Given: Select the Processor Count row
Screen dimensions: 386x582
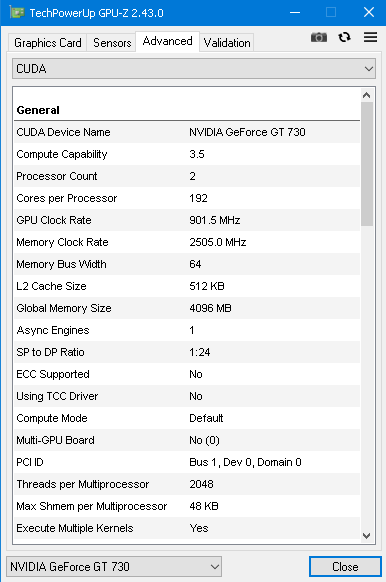Looking at the screenshot, I should [x=187, y=176].
